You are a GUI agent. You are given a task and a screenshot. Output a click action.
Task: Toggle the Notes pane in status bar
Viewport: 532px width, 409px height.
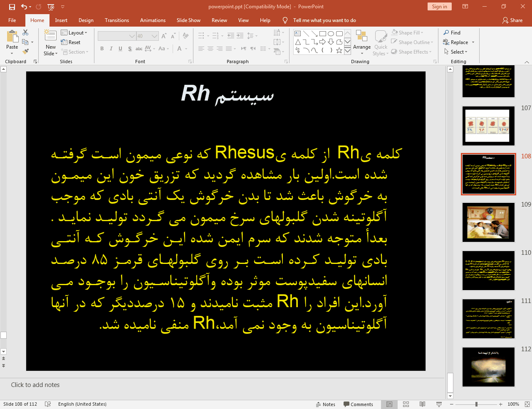(325, 404)
